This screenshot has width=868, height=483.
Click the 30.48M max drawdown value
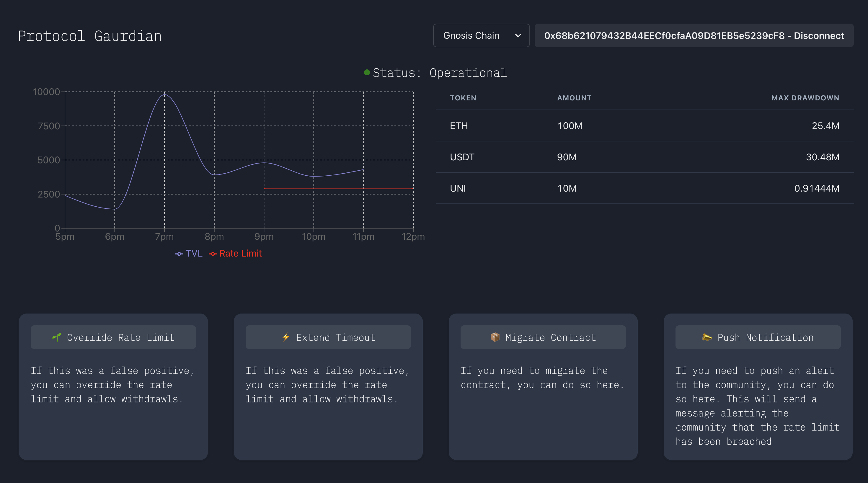[x=823, y=157]
